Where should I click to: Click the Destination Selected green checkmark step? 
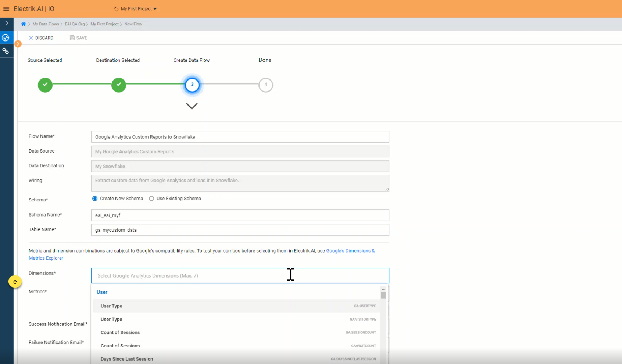click(119, 85)
